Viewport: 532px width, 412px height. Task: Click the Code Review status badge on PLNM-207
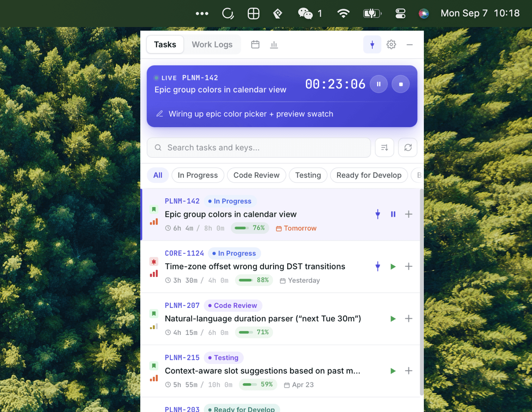coord(233,306)
